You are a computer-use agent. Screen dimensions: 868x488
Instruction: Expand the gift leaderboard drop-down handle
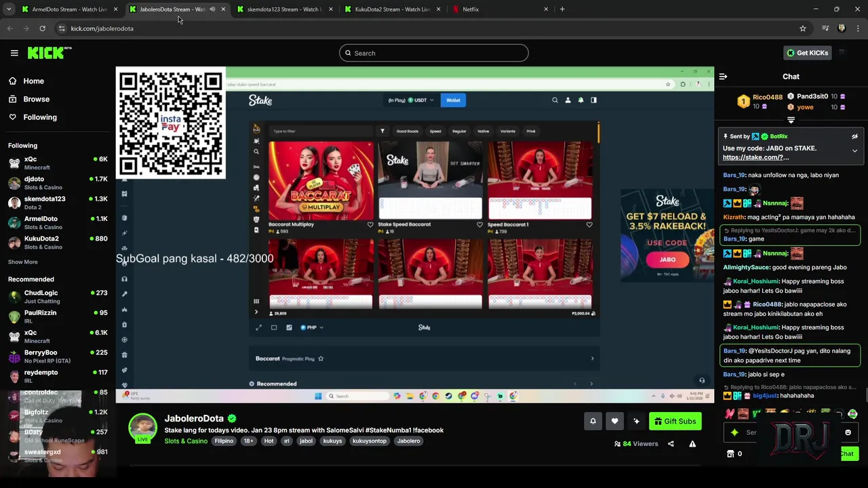click(x=791, y=120)
